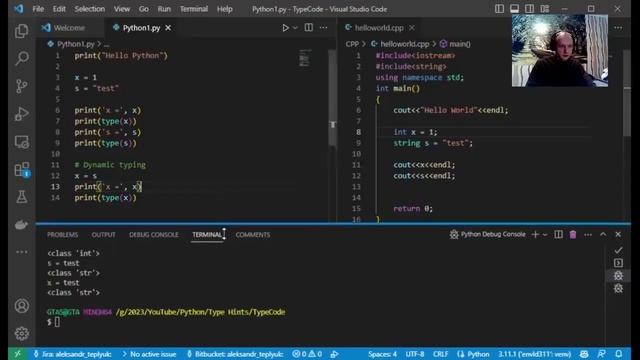Open more actions for right editor group
Image resolution: width=640 pixels, height=360 pixels.
[618, 28]
